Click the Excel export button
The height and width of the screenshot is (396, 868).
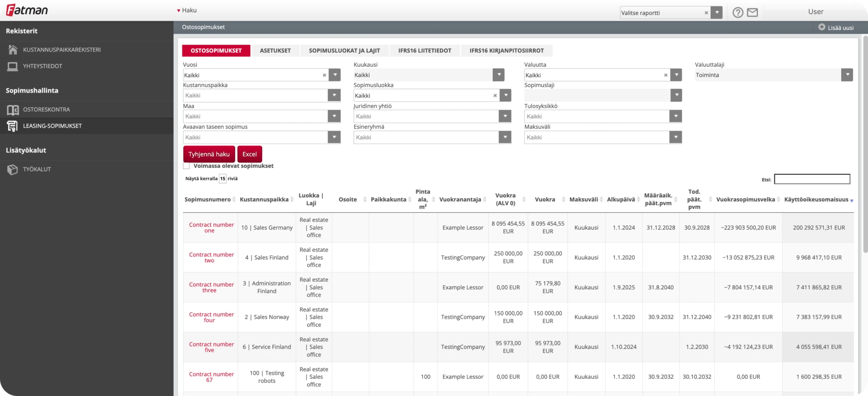point(250,154)
